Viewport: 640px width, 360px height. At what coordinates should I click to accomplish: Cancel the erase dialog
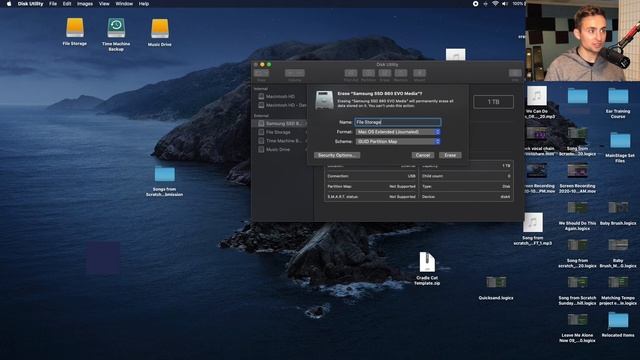click(x=422, y=155)
